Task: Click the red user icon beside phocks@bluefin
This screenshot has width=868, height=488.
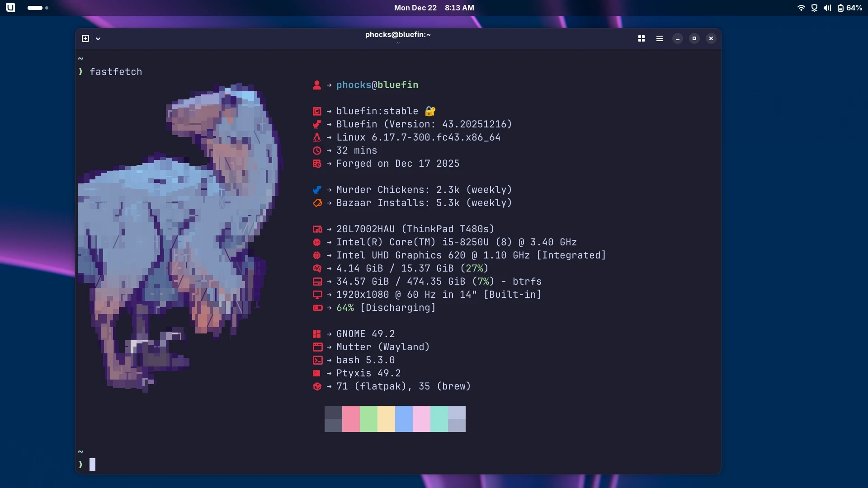Action: click(316, 85)
